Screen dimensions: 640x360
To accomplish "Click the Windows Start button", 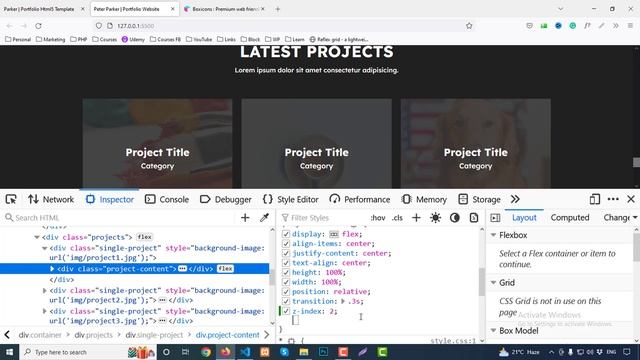I will pos(9,352).
